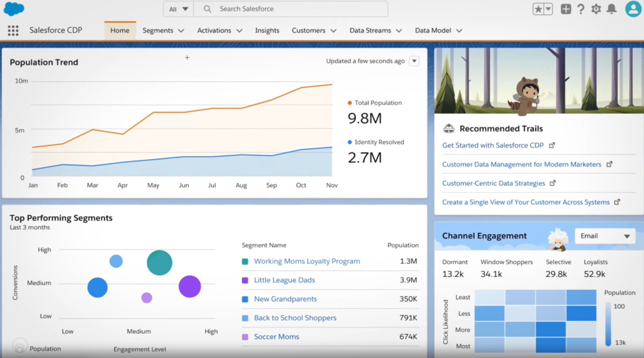Viewport: 644px width, 358px height.
Task: Click the Search Salesforce field
Action: [x=291, y=9]
